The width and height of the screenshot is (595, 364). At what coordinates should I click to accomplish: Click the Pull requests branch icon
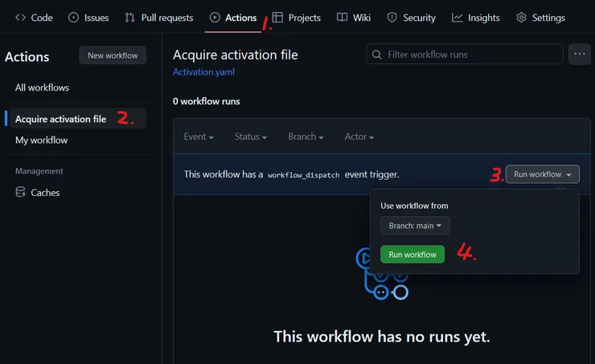click(129, 18)
